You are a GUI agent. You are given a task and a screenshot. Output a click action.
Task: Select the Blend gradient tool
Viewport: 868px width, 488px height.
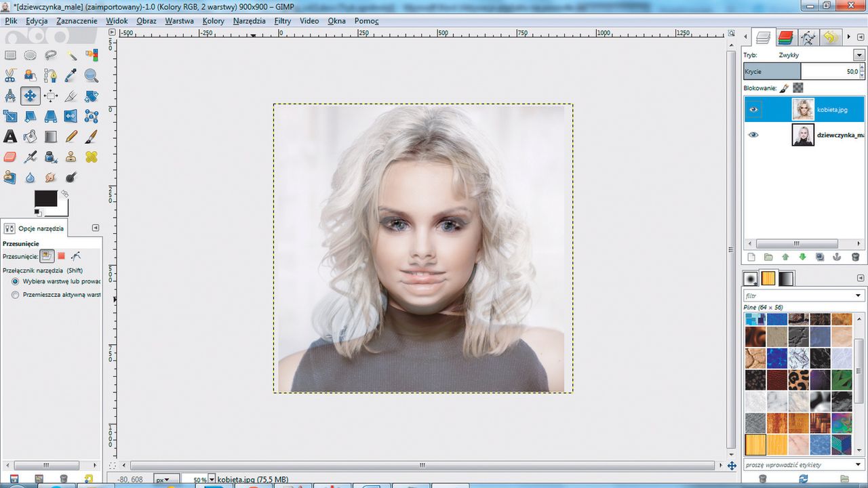pos(51,136)
